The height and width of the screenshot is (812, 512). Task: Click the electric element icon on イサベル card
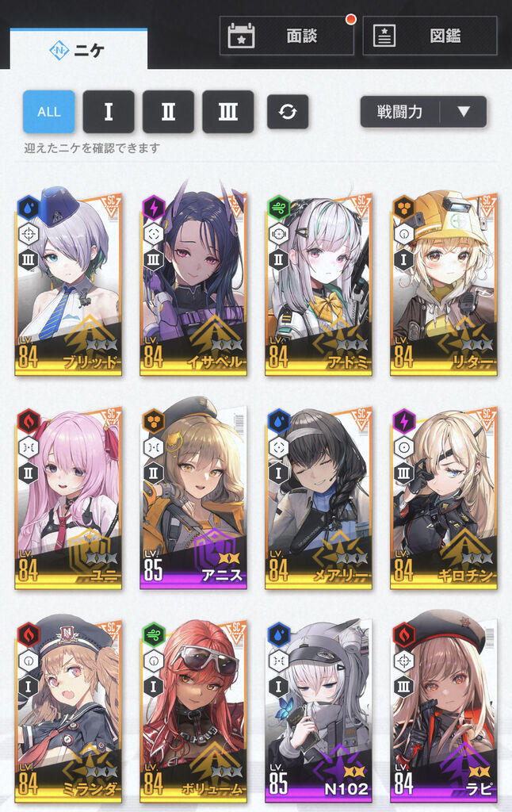[153, 209]
